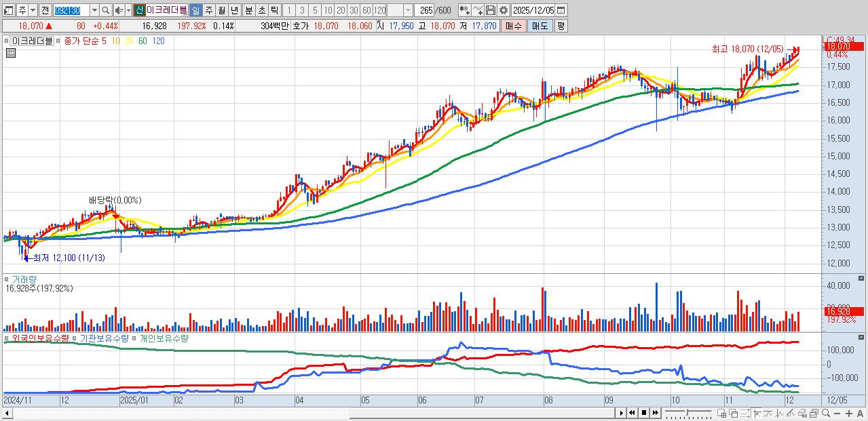Image resolution: width=868 pixels, height=421 pixels.
Task: Open the stock code history dropdown
Action: coord(94,10)
